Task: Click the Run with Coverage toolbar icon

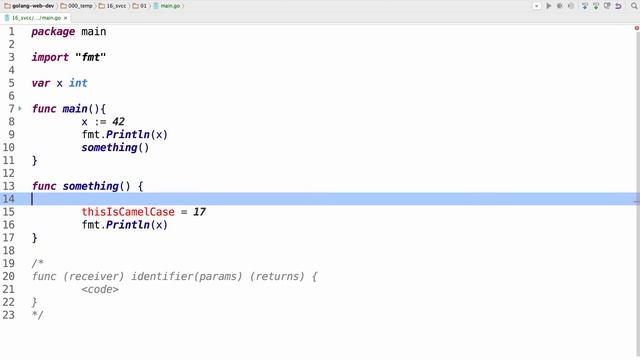Action: coord(571,6)
